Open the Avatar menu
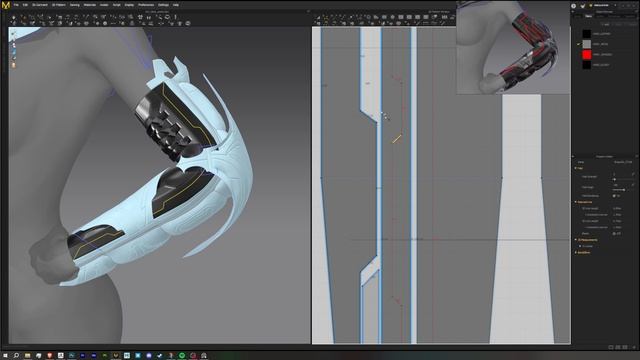 [104, 5]
